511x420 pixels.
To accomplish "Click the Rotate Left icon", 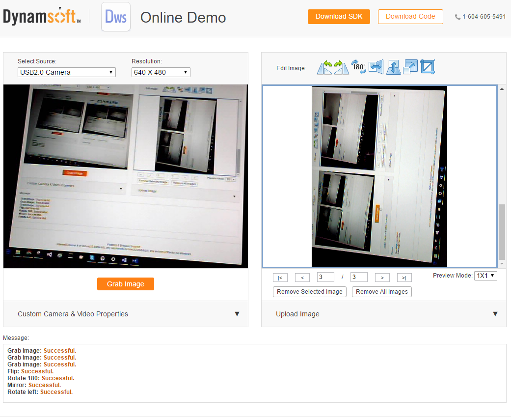I will click(x=324, y=67).
